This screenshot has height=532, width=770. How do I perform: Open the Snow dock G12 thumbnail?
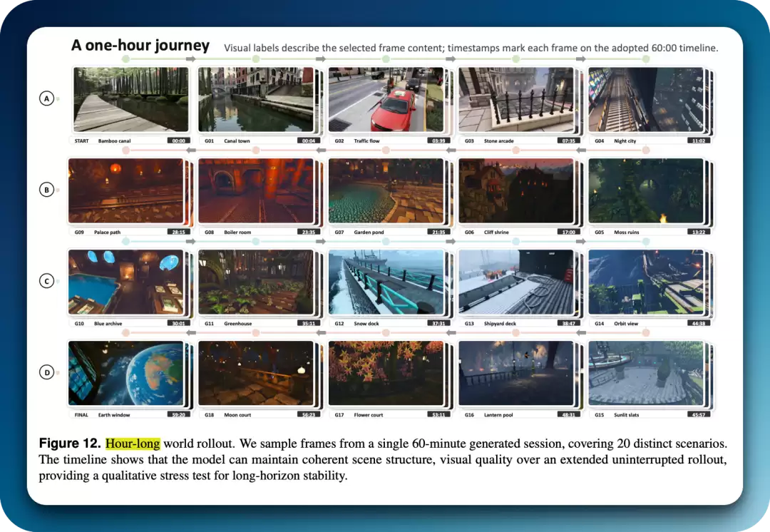(386, 282)
